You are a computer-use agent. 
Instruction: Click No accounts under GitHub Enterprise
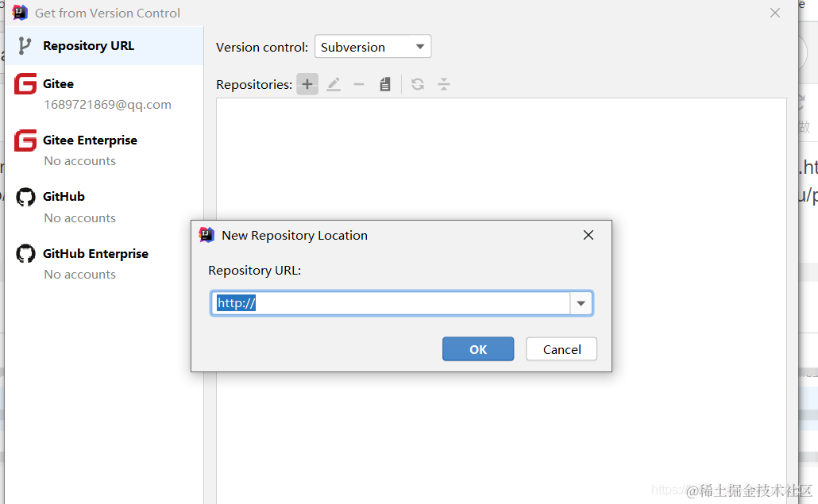pos(80,275)
